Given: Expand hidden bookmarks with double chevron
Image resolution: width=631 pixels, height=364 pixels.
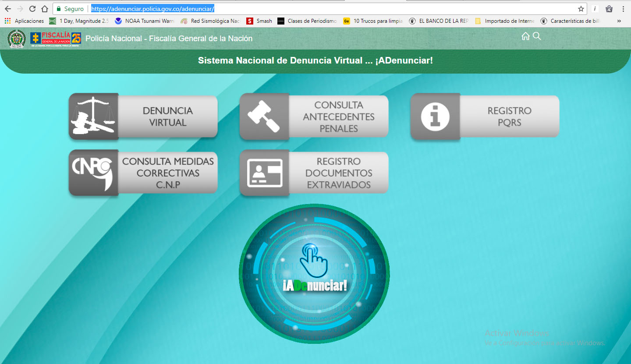Looking at the screenshot, I should pyautogui.click(x=619, y=21).
